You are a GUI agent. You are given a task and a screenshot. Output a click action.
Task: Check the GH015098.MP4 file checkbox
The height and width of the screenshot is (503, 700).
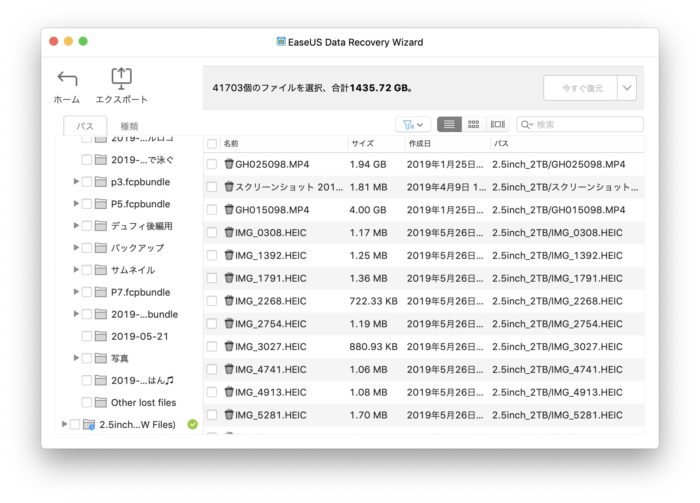point(212,210)
